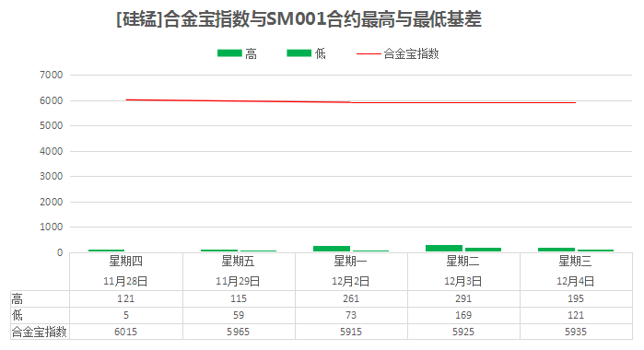This screenshot has width=644, height=350.
Task: Click the 1000 y-axis label
Action: (x=52, y=227)
